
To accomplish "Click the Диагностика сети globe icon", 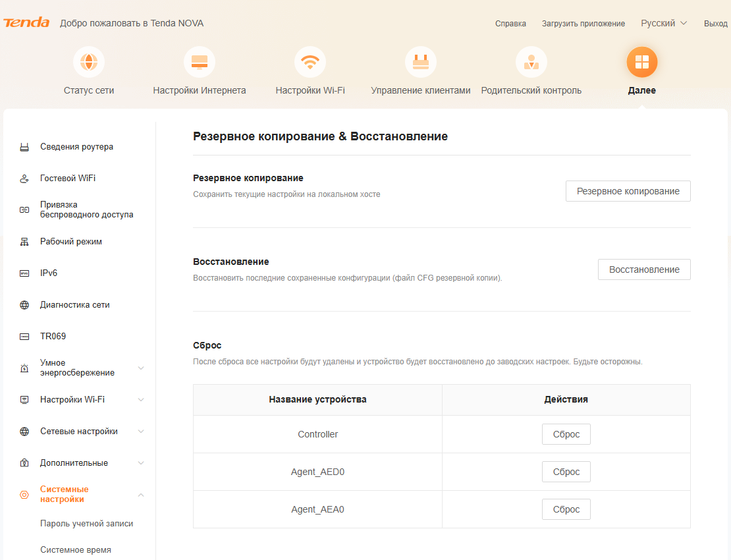I will pos(24,305).
